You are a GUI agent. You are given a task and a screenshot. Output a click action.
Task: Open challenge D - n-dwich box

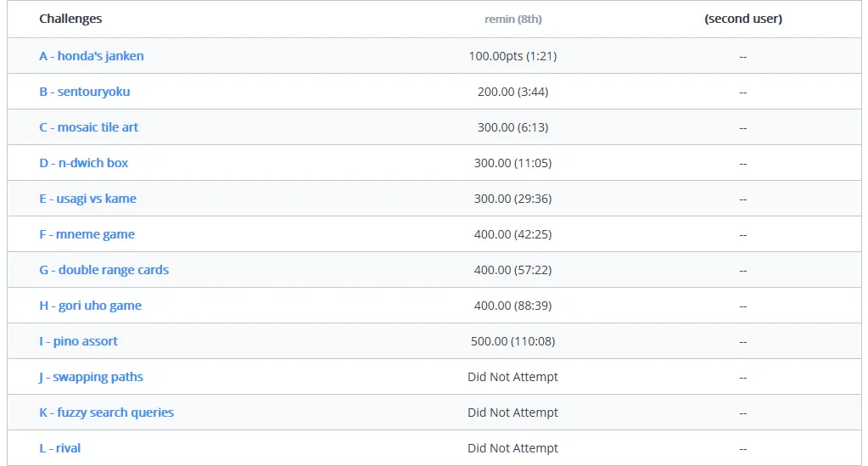[x=84, y=163]
